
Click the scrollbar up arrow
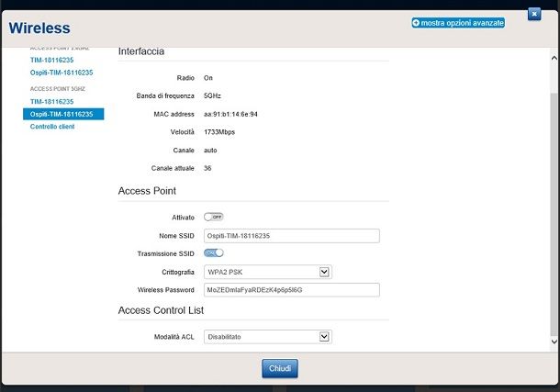[x=554, y=58]
